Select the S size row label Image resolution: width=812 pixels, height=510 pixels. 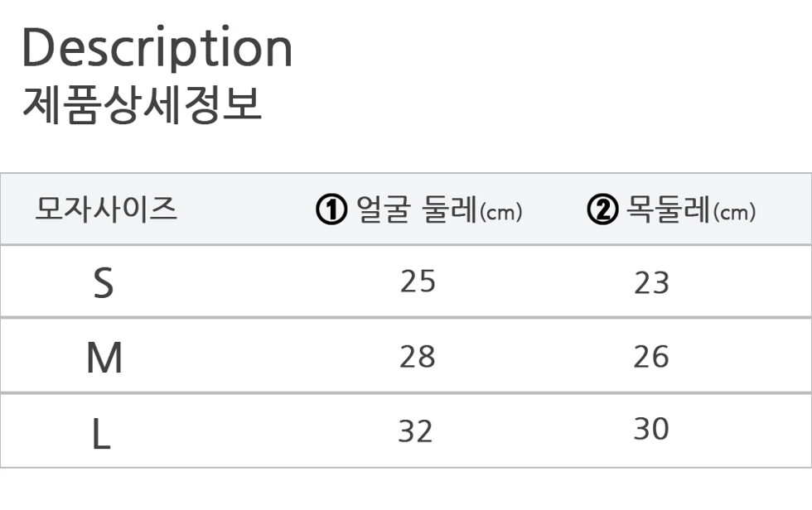click(103, 282)
